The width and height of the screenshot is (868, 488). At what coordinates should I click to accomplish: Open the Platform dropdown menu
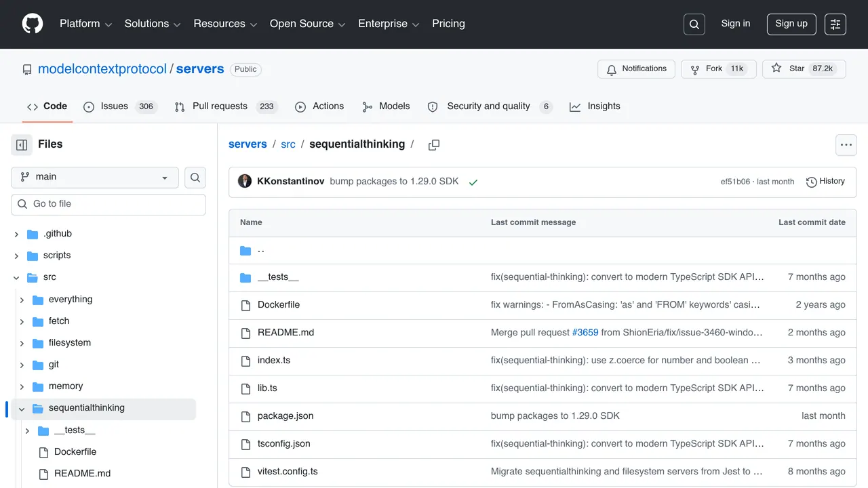pyautogui.click(x=85, y=24)
